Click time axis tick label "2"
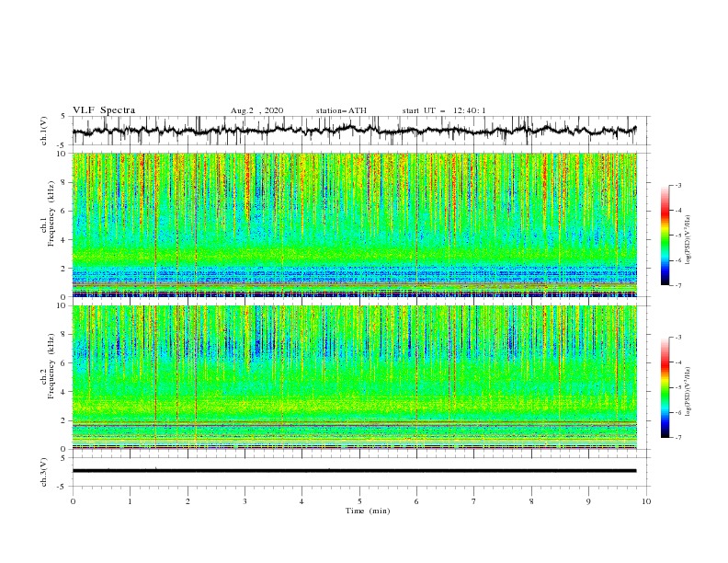The width and height of the screenshot is (728, 563). pyautogui.click(x=188, y=501)
